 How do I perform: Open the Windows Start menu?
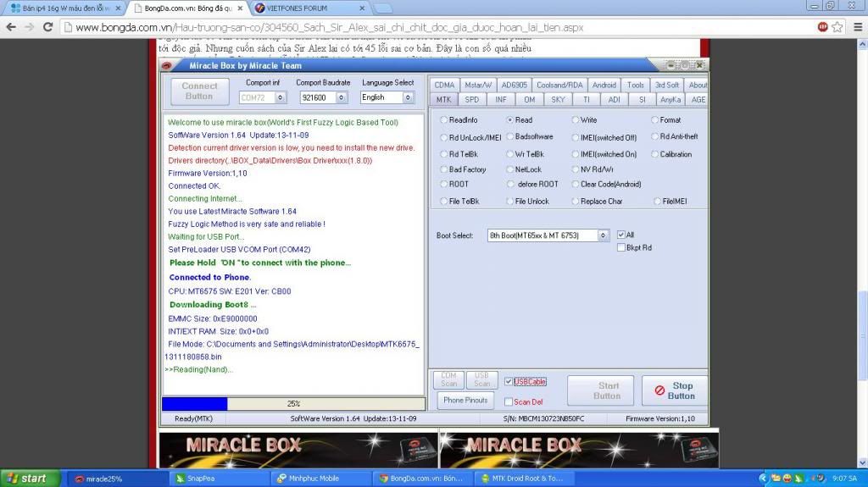click(x=30, y=479)
